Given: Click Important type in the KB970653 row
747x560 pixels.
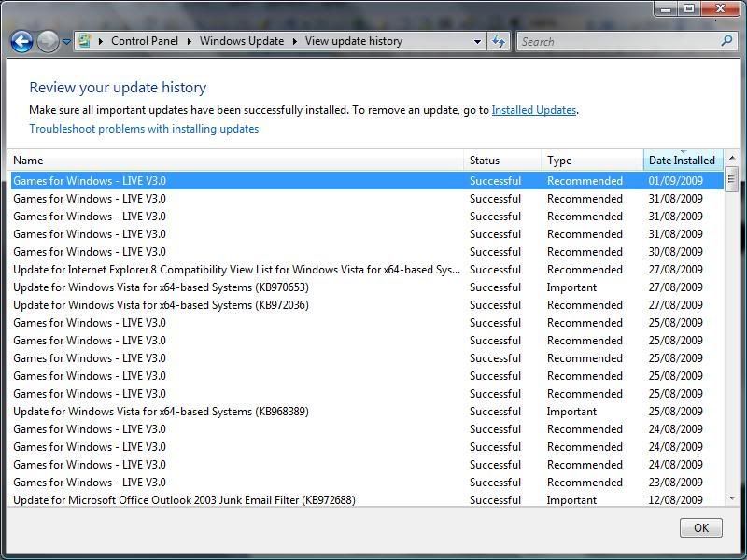Looking at the screenshot, I should 571,287.
